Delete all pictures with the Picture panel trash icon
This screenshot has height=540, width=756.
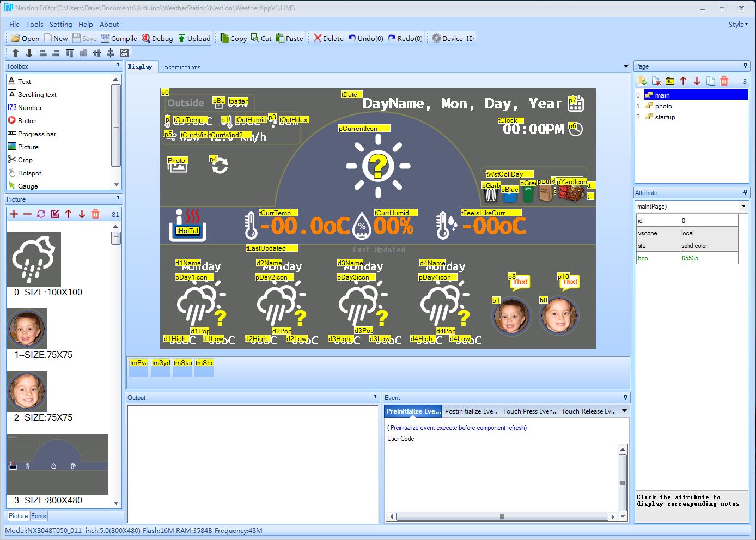click(x=95, y=214)
